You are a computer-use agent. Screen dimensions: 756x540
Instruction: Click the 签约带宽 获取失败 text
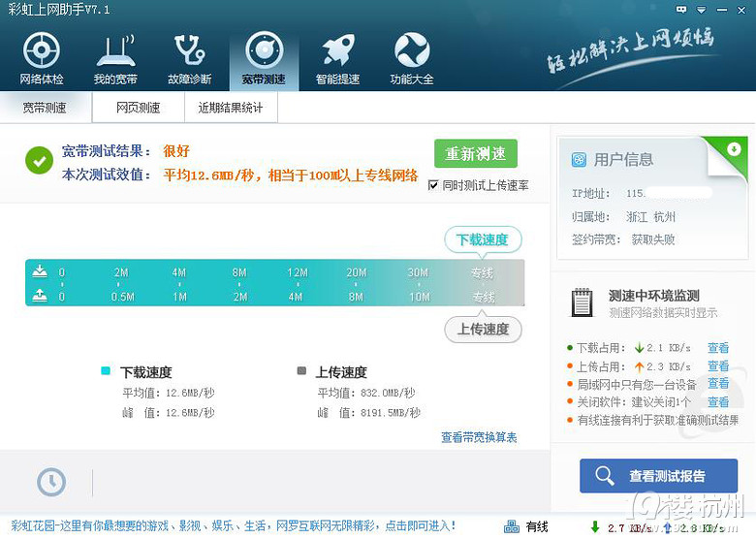click(x=653, y=239)
